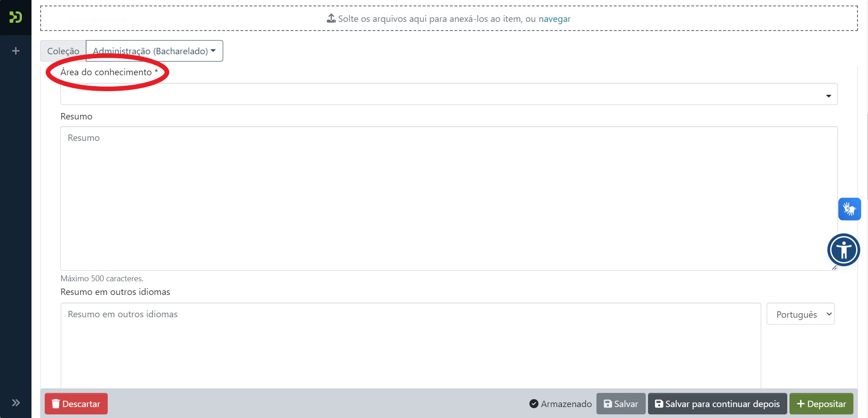
Task: Open the Português language selector
Action: pyautogui.click(x=800, y=314)
